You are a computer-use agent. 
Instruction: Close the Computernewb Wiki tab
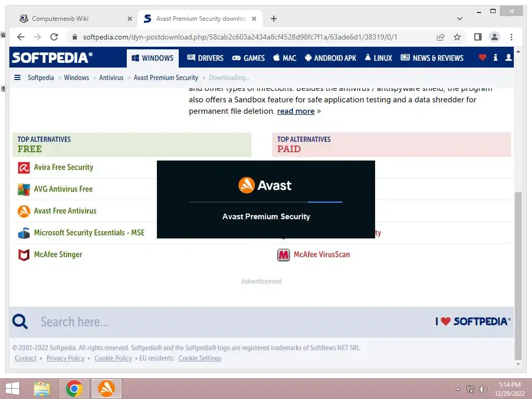(129, 19)
